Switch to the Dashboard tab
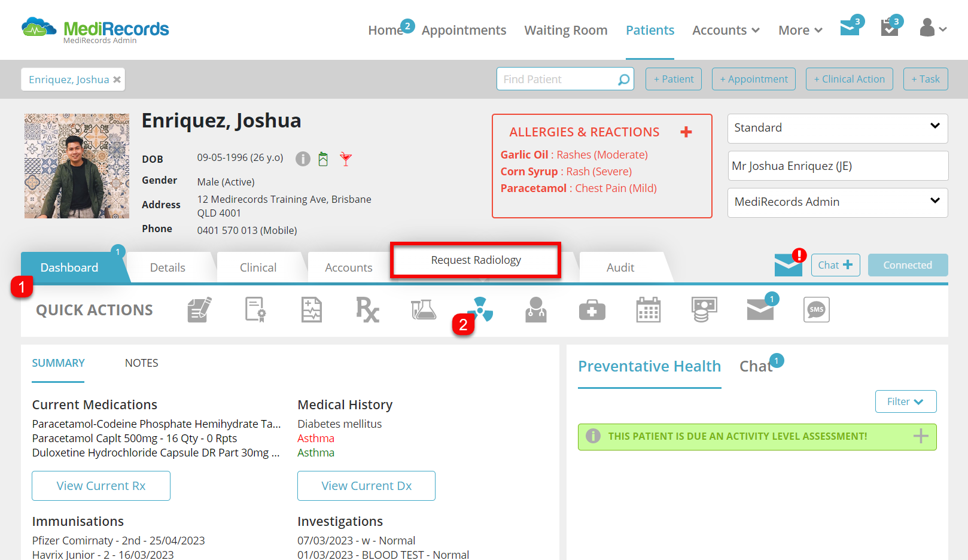 [x=69, y=267]
